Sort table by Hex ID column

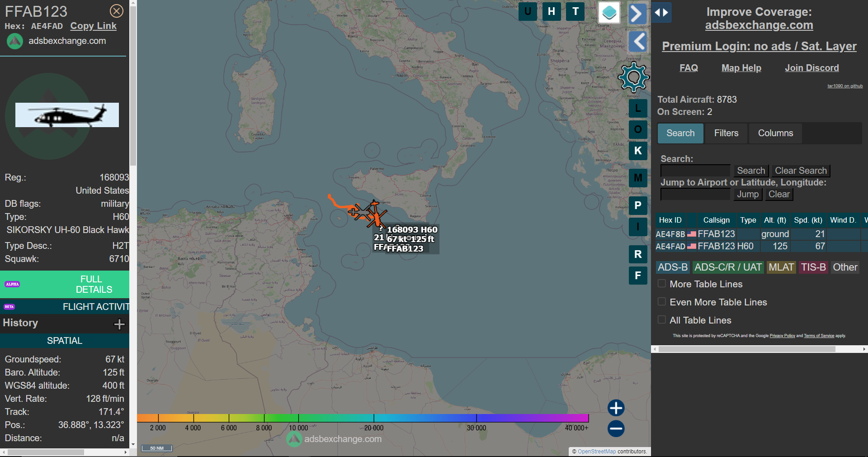point(670,220)
